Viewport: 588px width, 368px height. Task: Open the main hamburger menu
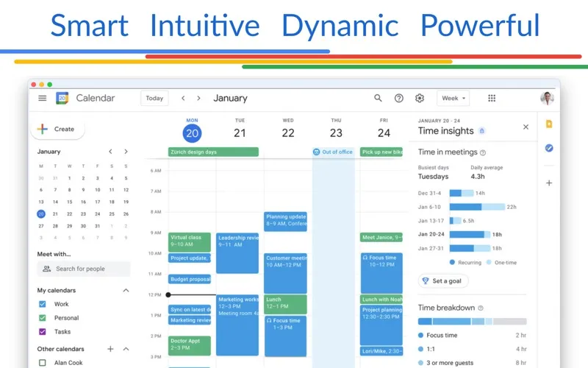43,98
